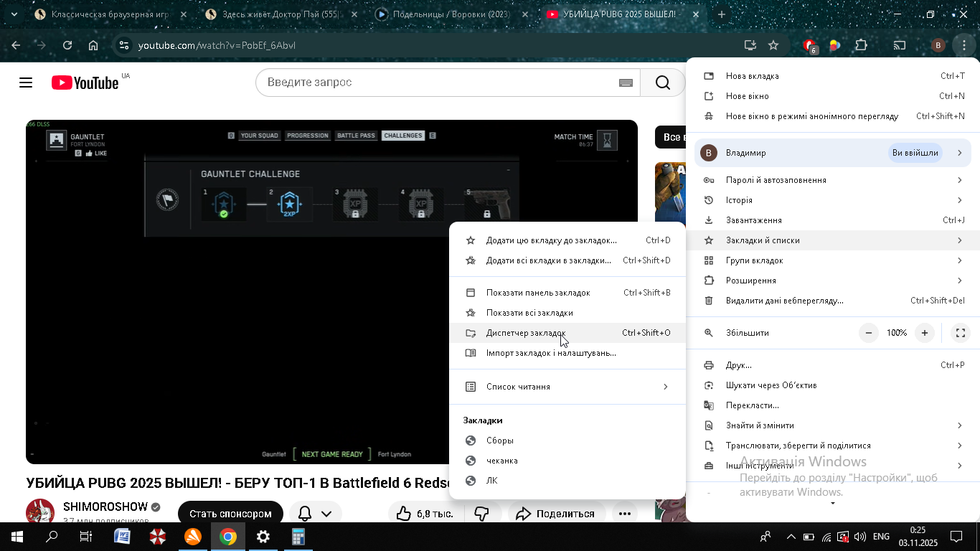Screen dimensions: 980x551
Task: Go to the YouTube home logo
Action: (85, 83)
